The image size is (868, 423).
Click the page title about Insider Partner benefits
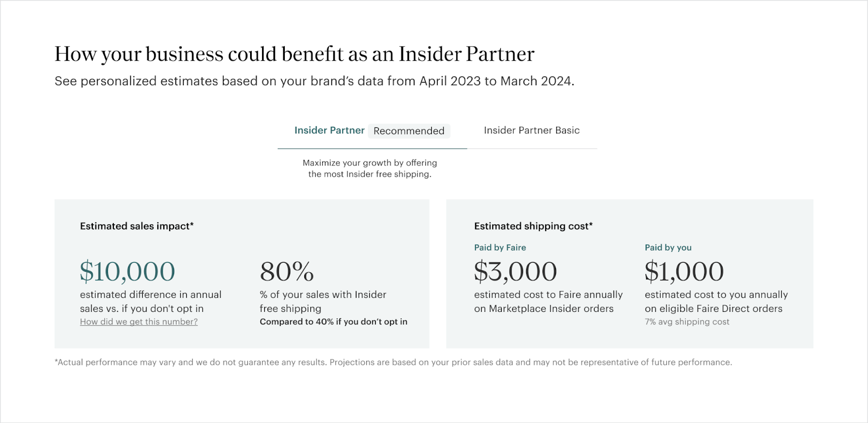tap(295, 54)
